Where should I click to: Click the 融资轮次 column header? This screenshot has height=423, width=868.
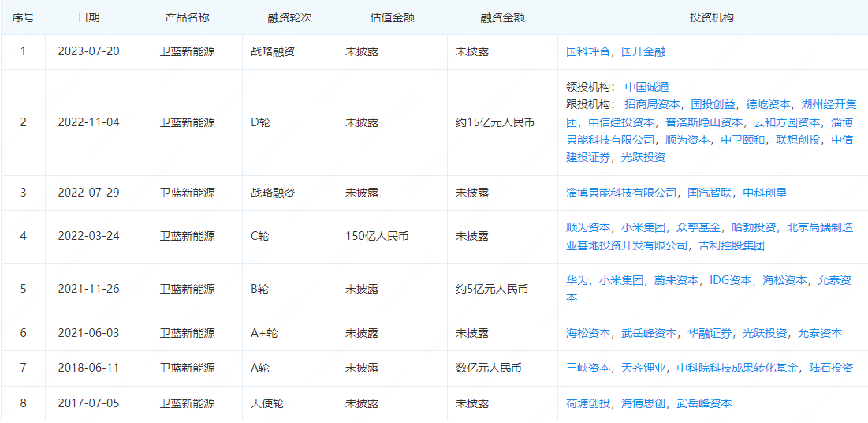point(289,17)
